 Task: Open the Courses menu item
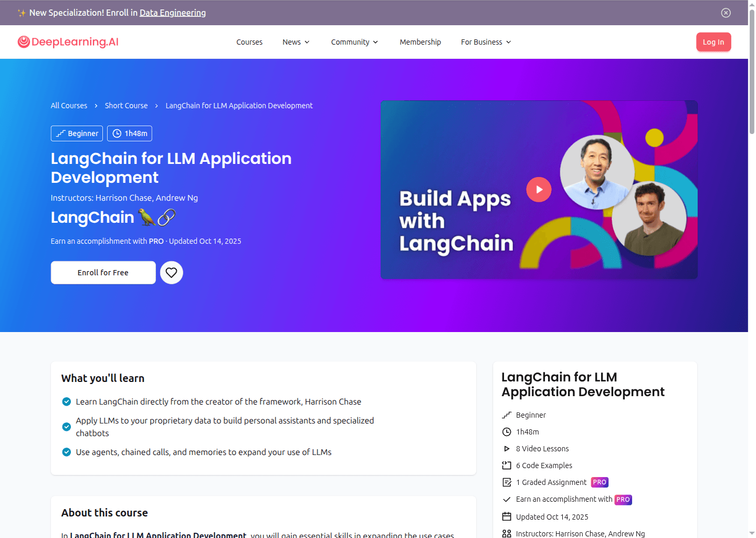pyautogui.click(x=249, y=42)
